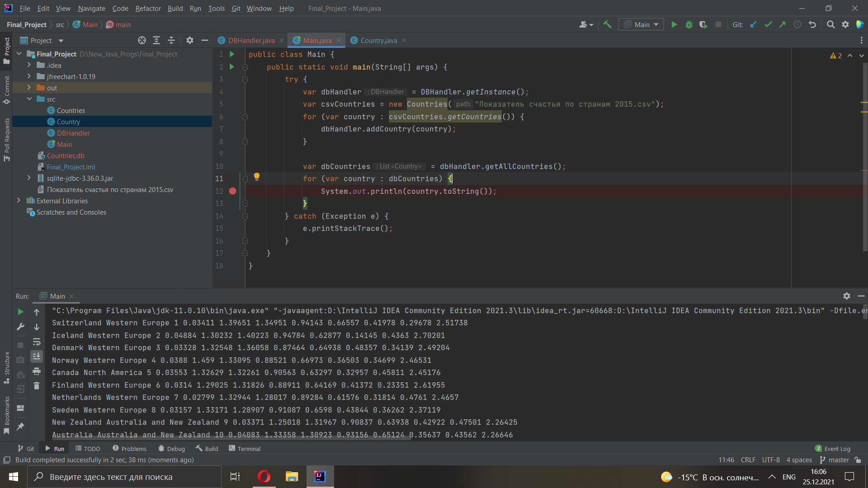Screen dimensions: 868x488
Task: Open Run panel settings gear
Action: point(847,296)
